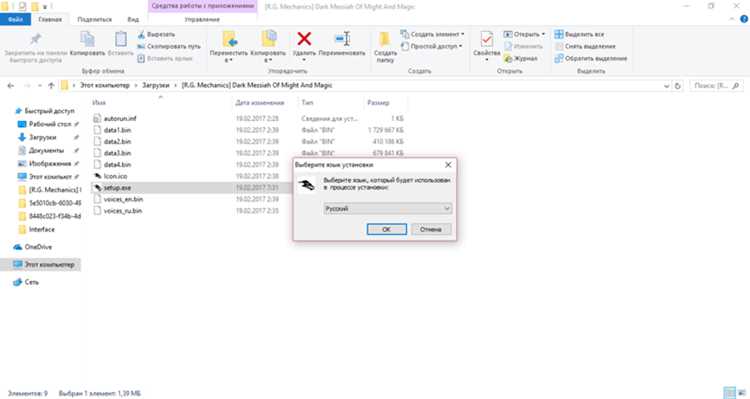The height and width of the screenshot is (399, 750).
Task: Click the Pin to Quick Access icon
Action: (x=35, y=39)
